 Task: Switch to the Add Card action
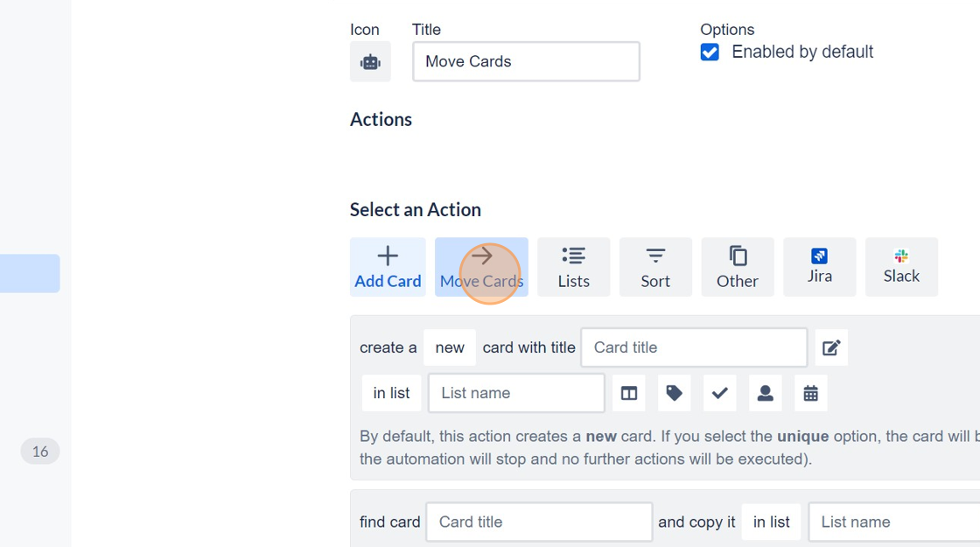point(388,266)
